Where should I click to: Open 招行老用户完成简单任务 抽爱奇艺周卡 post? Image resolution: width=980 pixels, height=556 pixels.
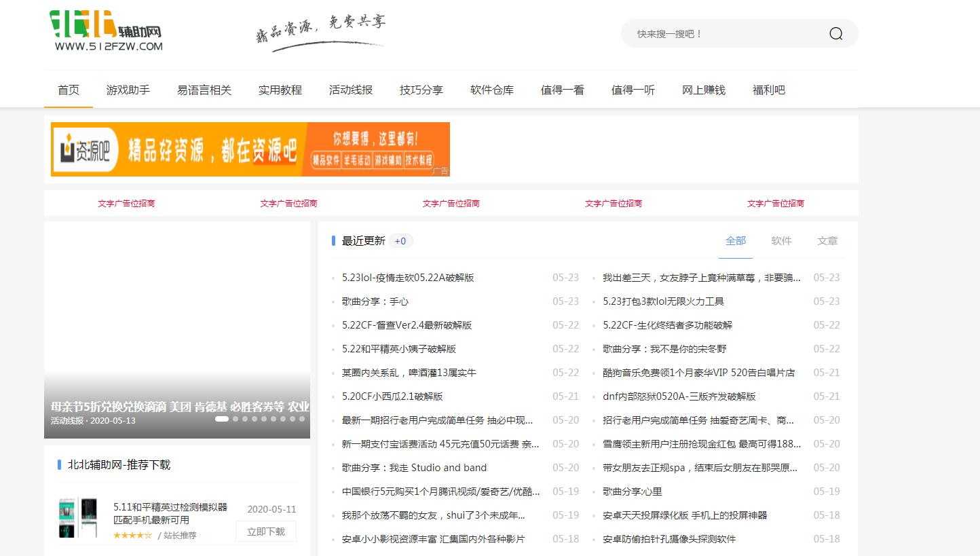[698, 420]
